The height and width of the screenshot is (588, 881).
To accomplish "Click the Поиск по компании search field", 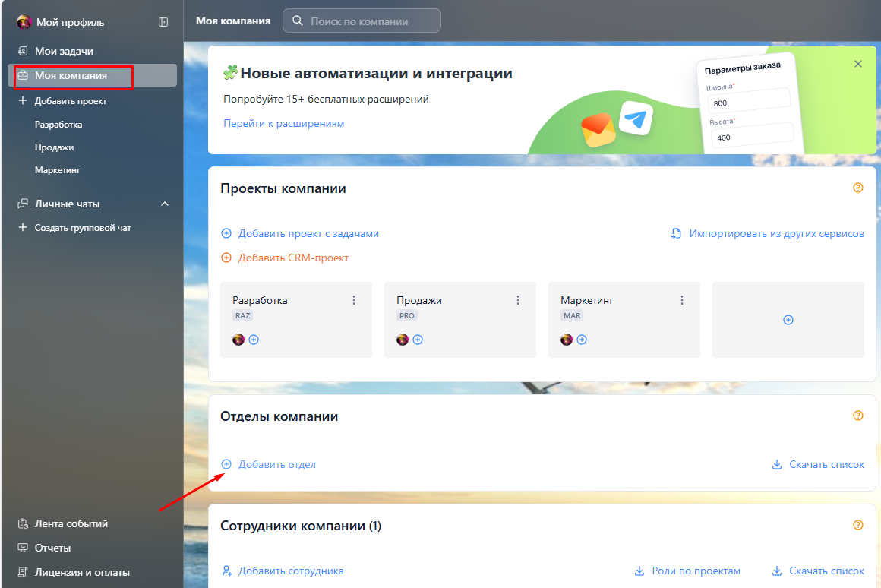I will 362,21.
